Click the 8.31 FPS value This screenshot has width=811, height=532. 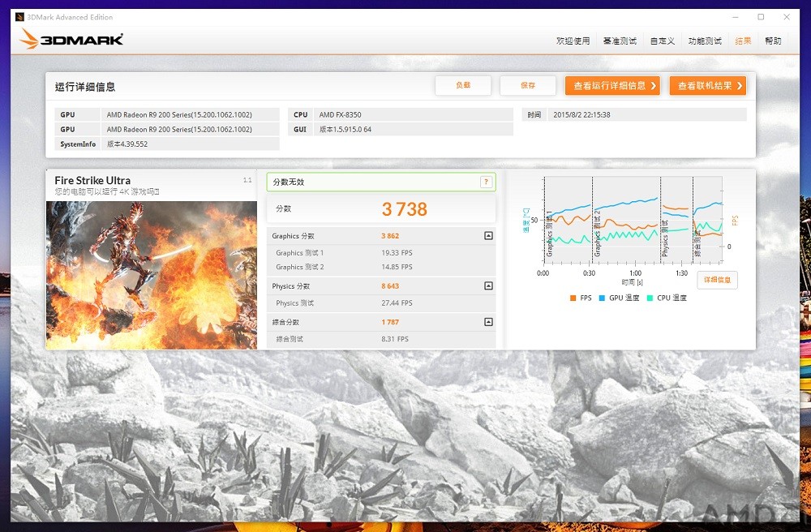click(395, 339)
